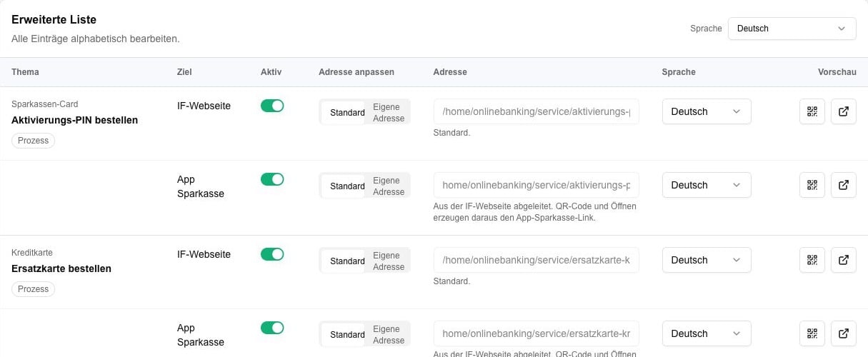Click the Ersatzkarte bestellen title

[61, 268]
